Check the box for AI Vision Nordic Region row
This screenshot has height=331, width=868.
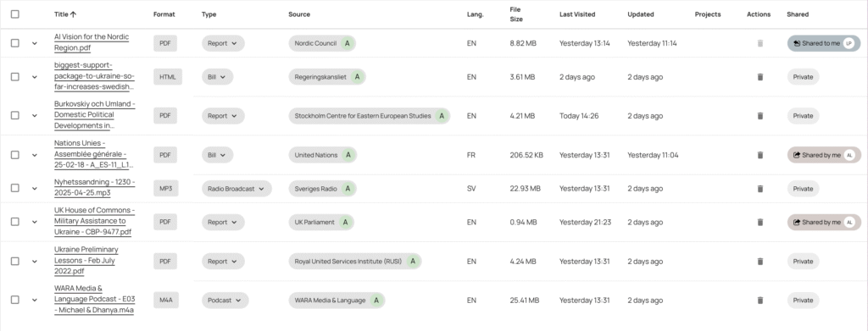(15, 43)
